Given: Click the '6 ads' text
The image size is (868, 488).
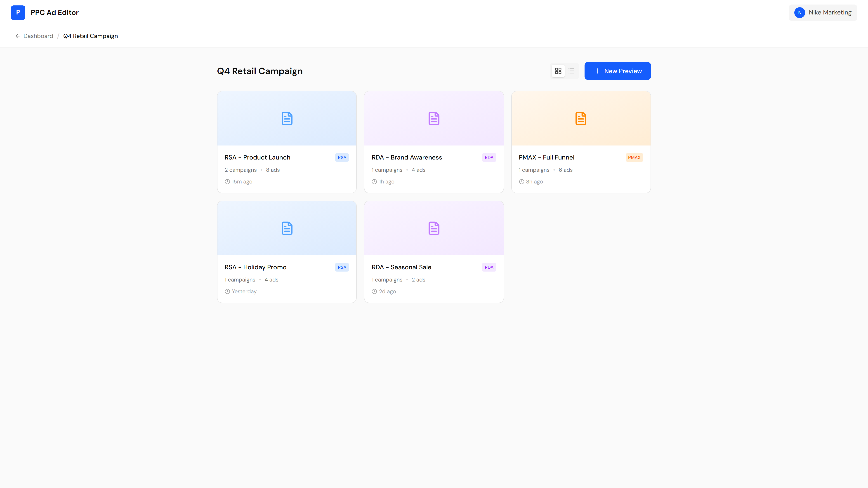Looking at the screenshot, I should [566, 170].
